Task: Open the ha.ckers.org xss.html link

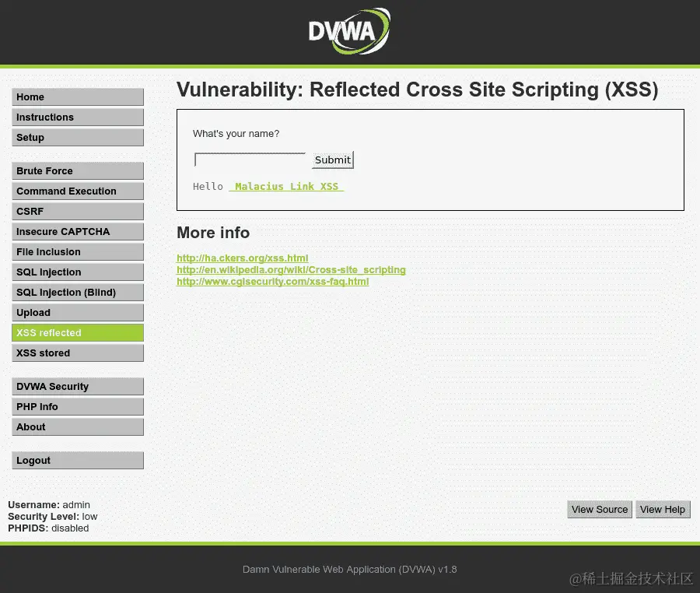Action: point(243,258)
